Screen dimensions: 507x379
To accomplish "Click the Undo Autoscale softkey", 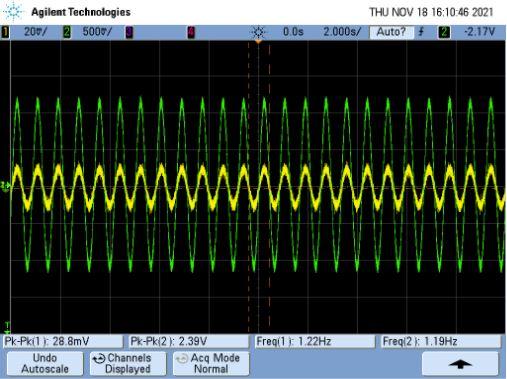I will tap(45, 363).
